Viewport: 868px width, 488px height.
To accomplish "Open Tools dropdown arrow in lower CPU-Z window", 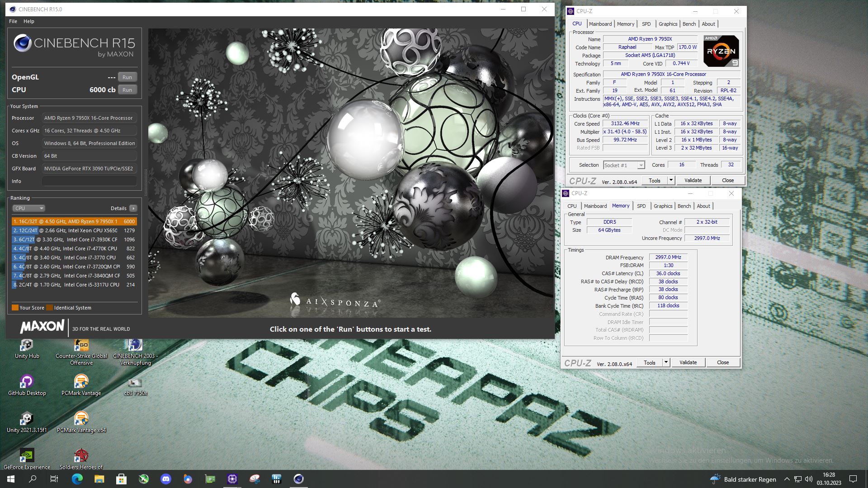I will 666,362.
